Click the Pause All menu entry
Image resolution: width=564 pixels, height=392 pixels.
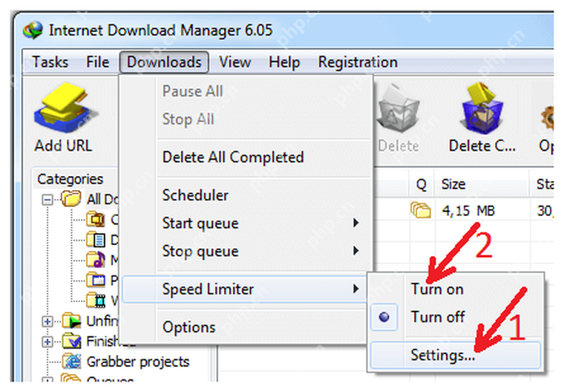246,91
